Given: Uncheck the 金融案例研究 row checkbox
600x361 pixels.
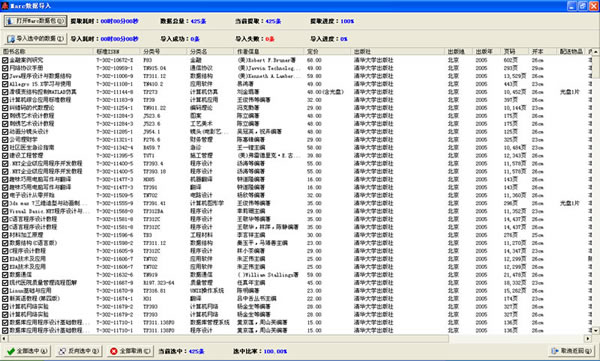Looking at the screenshot, I should [x=5, y=60].
